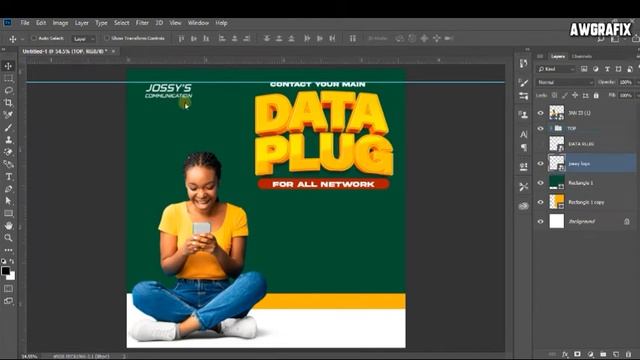Click the Rectangle 1 layer thumbnail
Viewport: 640px width, 360px height.
pos(557,182)
